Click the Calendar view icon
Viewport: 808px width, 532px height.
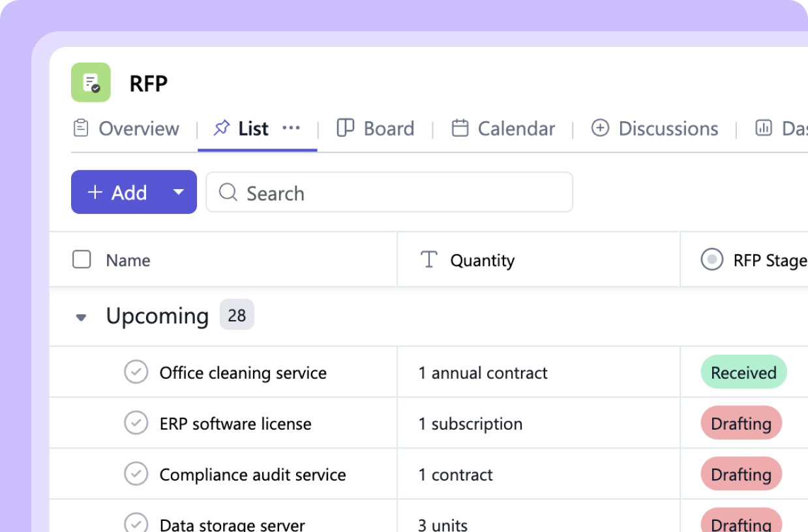[x=461, y=128]
